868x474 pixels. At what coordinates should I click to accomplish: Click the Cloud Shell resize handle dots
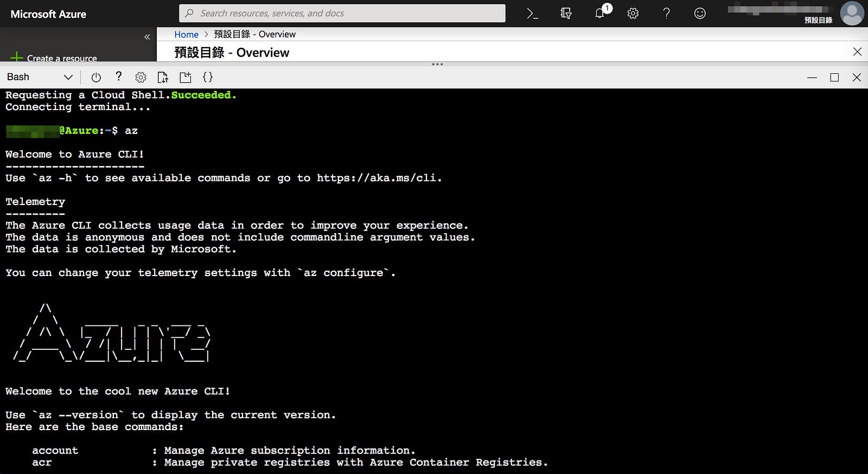[x=437, y=64]
